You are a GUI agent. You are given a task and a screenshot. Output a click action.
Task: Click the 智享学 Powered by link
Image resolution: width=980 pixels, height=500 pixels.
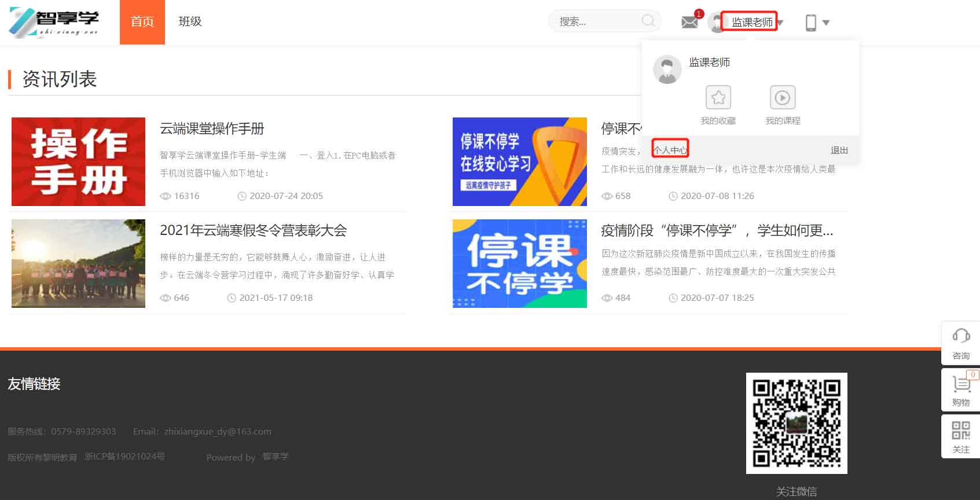point(276,457)
